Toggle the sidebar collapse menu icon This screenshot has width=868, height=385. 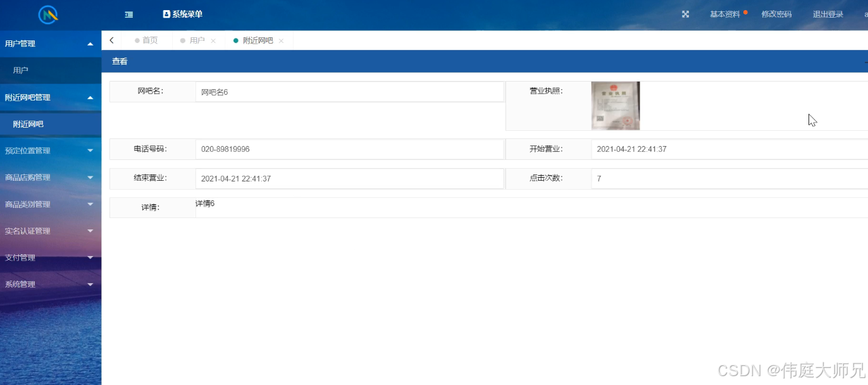(129, 14)
